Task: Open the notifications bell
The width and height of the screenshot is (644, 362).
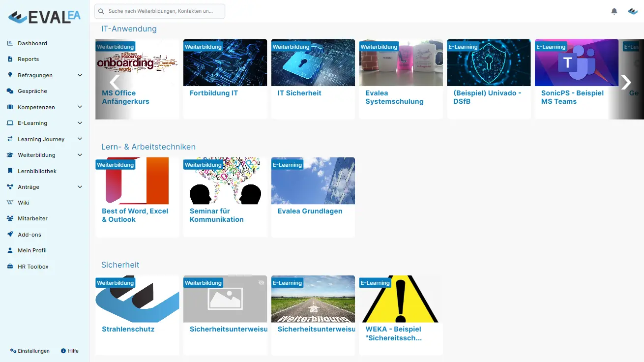Action: pyautogui.click(x=614, y=11)
